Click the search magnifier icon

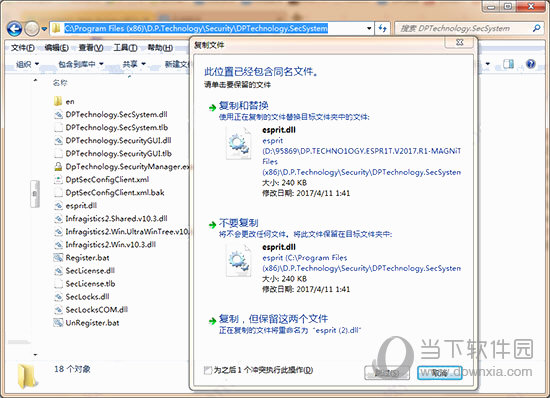pyautogui.click(x=537, y=28)
